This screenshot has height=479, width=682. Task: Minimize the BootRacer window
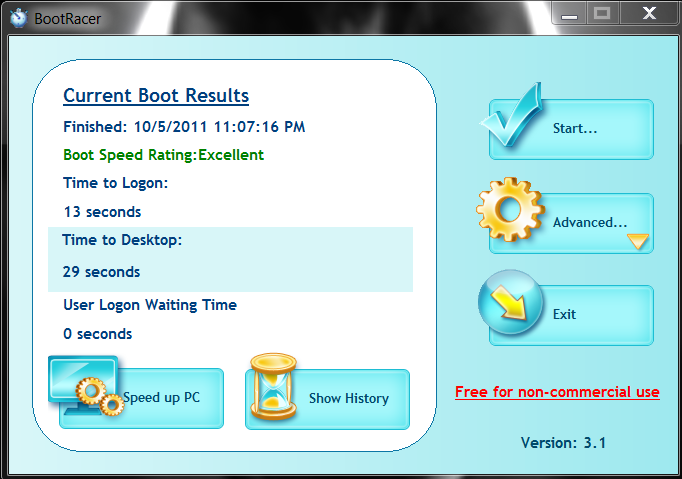(569, 14)
